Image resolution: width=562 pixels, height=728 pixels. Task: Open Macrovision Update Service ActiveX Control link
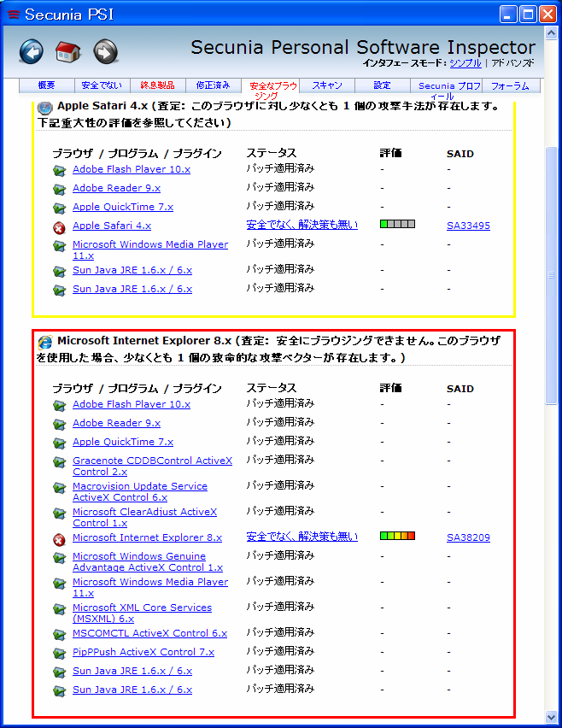tap(140, 491)
